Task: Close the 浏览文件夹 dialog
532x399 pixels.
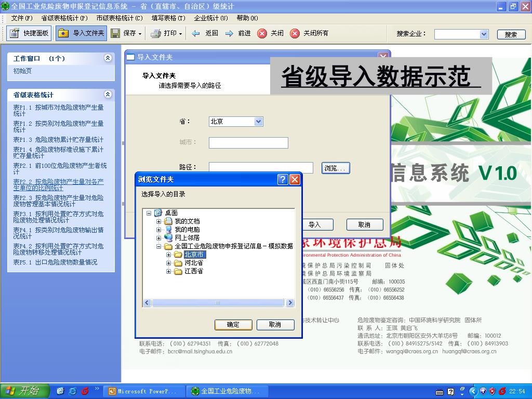Action: [x=295, y=179]
